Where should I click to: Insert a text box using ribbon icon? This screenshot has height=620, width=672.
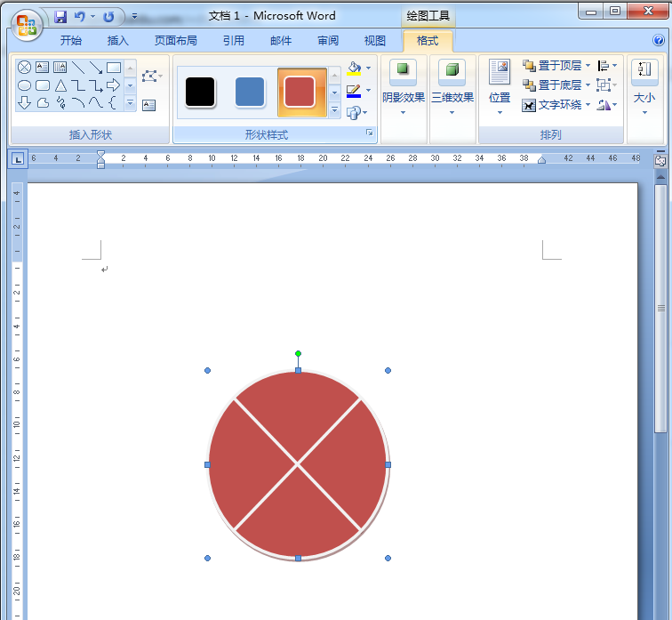[x=148, y=105]
